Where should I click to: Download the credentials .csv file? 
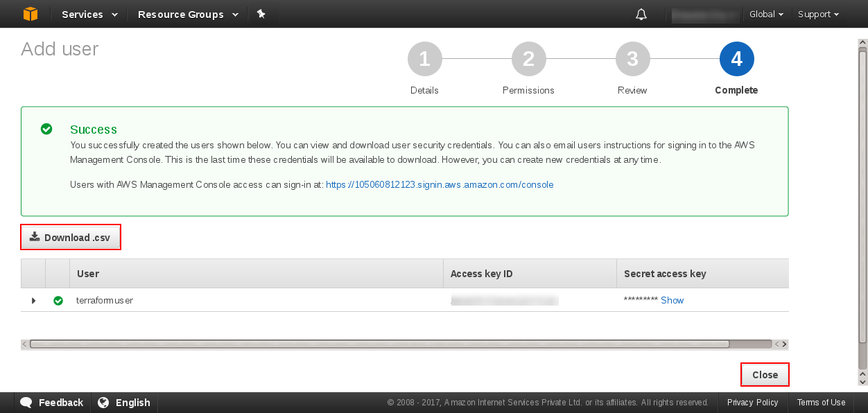(x=71, y=238)
